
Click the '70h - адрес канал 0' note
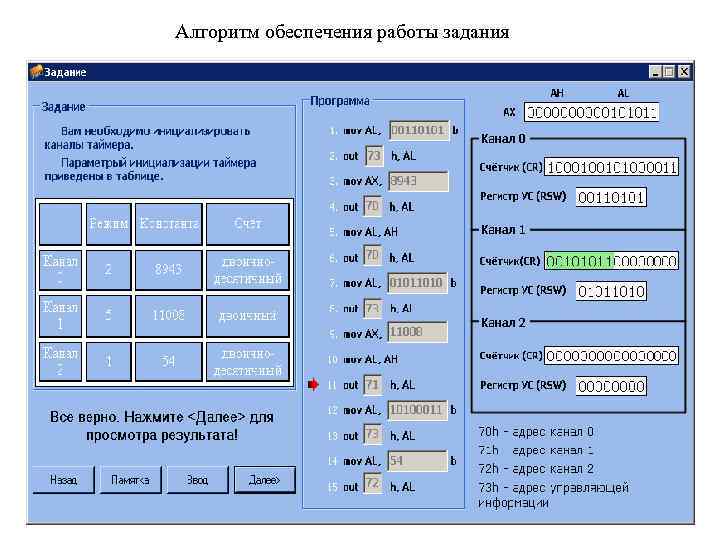coord(536,432)
